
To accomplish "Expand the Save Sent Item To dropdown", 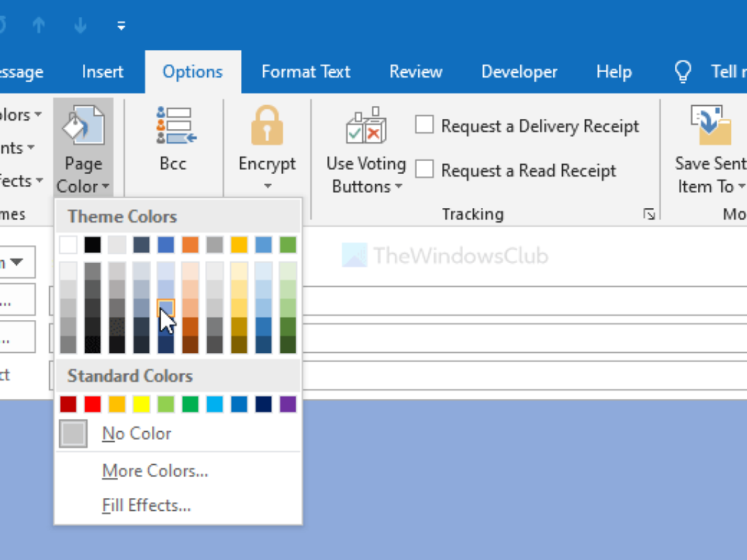I will 741,187.
